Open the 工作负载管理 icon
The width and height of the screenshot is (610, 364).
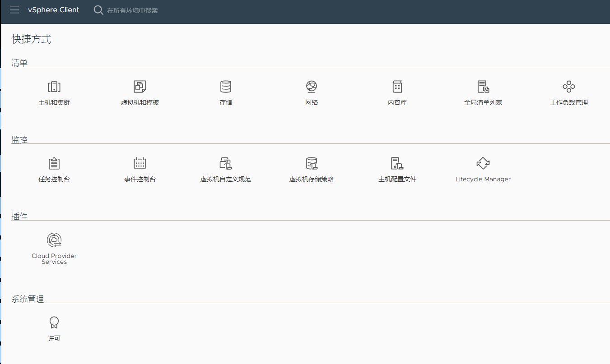coord(569,87)
